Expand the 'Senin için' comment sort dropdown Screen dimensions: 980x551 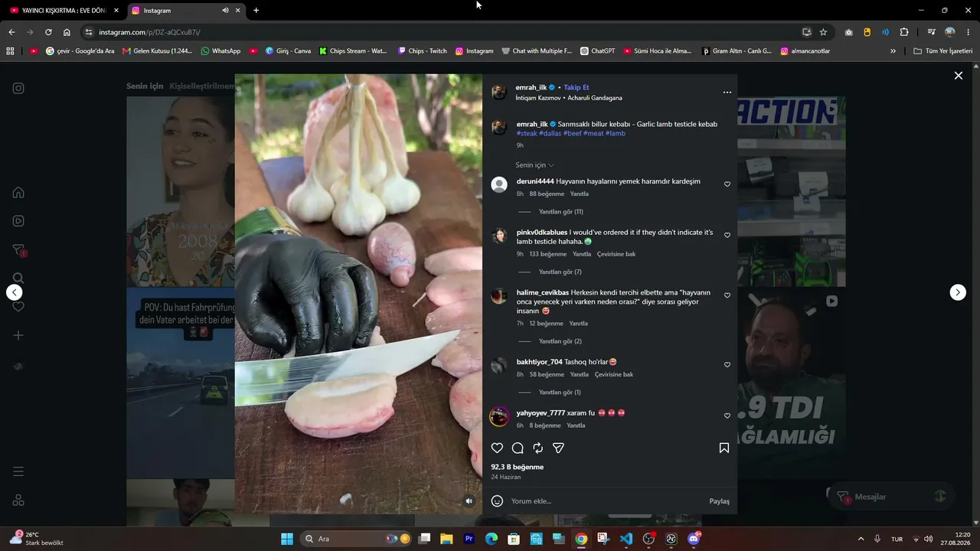[x=535, y=165]
